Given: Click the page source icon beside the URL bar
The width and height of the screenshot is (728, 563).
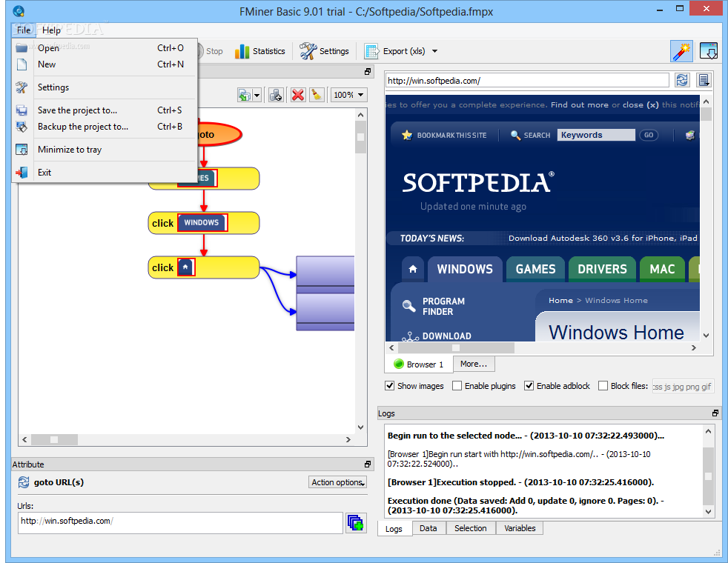Looking at the screenshot, I should click(x=704, y=80).
